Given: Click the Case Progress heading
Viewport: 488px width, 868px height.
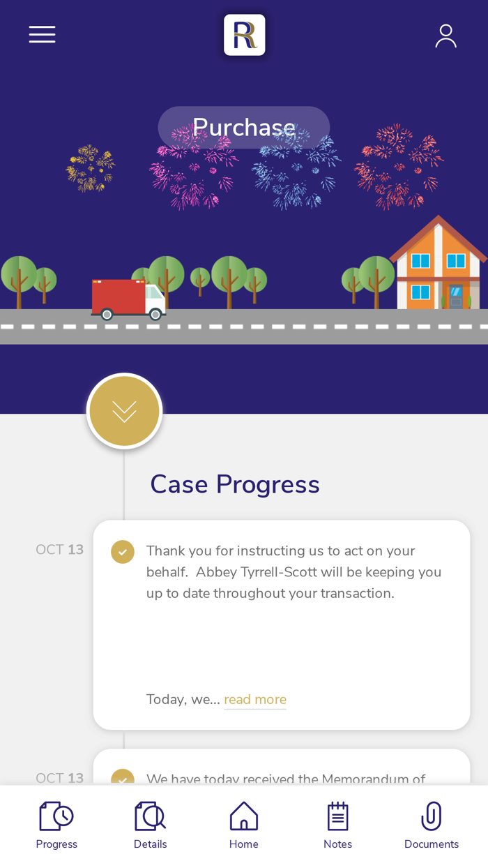Looking at the screenshot, I should point(235,484).
